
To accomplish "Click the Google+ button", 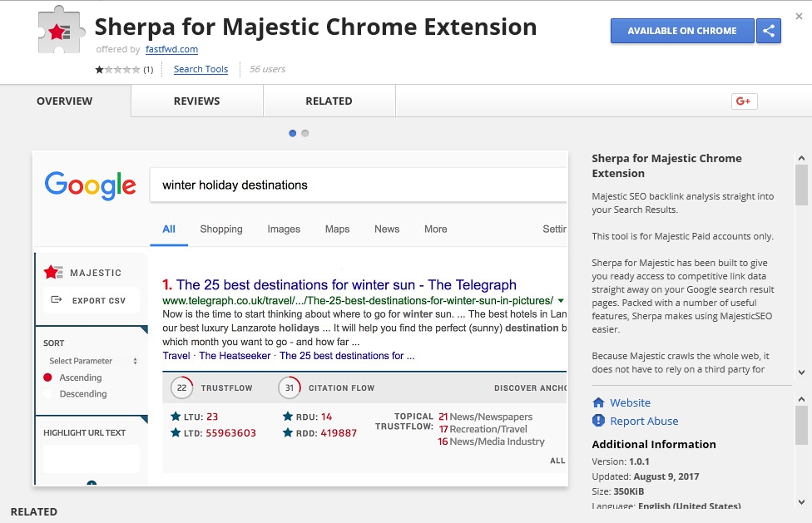I will [744, 101].
